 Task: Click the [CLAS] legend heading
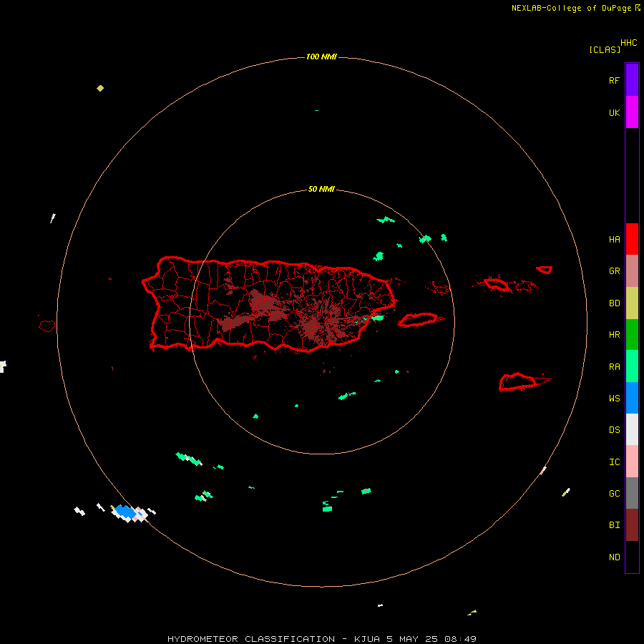[x=605, y=49]
